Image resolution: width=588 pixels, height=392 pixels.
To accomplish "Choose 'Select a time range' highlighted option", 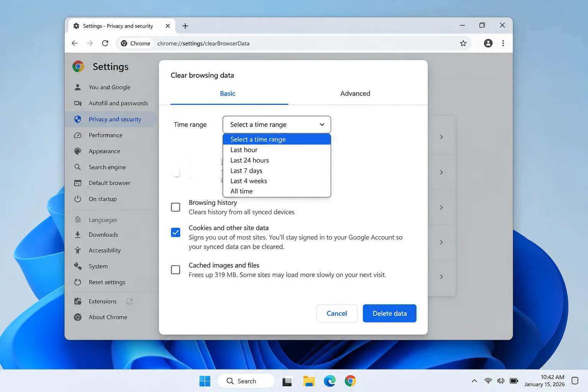I will 277,139.
